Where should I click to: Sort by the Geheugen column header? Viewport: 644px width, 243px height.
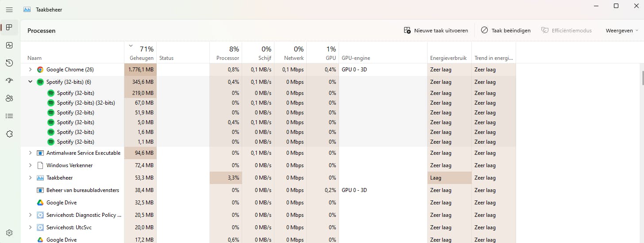pos(141,58)
